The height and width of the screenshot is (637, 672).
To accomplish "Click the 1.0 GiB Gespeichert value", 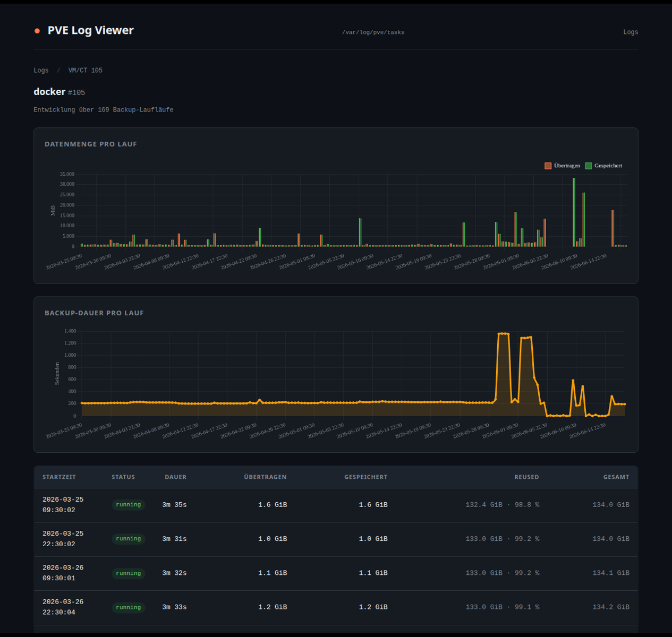I will [x=373, y=539].
